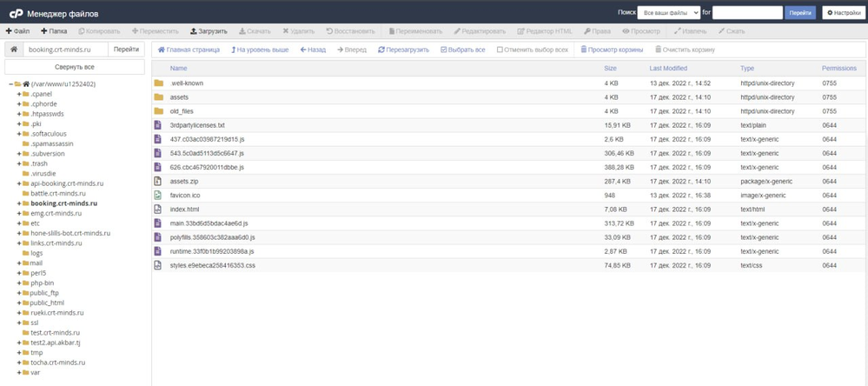This screenshot has width=868, height=386.
Task: Click the assets folder icon in file list
Action: 158,96
